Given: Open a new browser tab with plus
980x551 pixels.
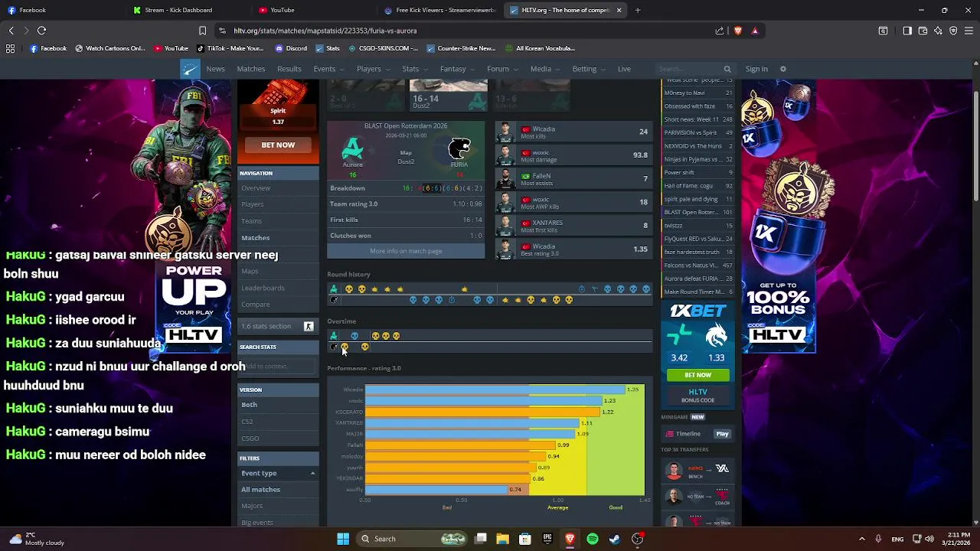Looking at the screenshot, I should pos(638,10).
